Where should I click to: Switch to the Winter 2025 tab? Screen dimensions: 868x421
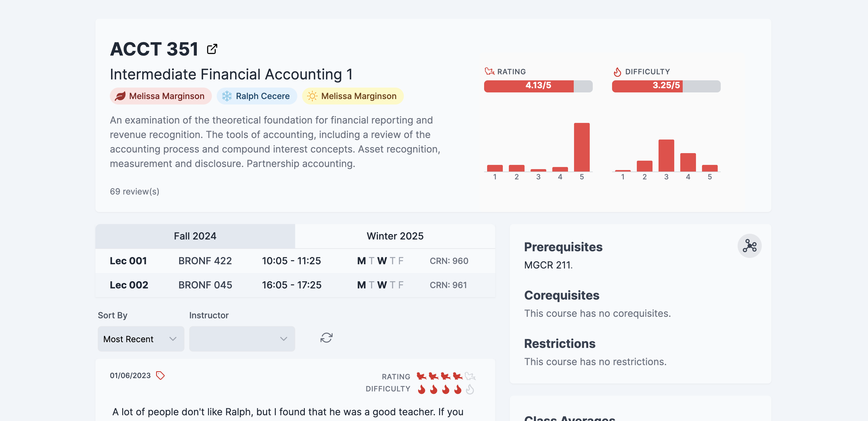[395, 236]
